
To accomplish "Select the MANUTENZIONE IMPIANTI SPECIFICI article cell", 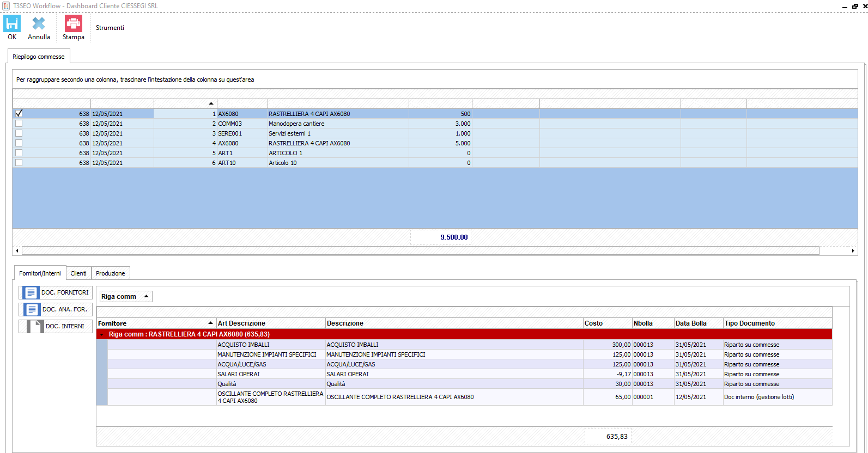I will 271,354.
